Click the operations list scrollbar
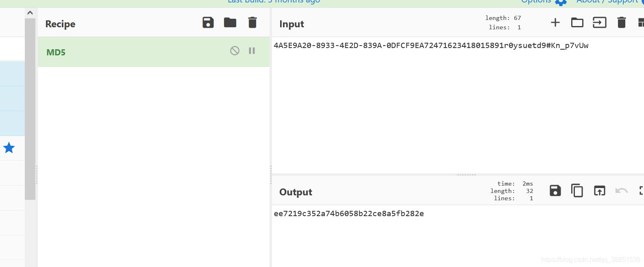The height and width of the screenshot is (267, 644). (30, 109)
